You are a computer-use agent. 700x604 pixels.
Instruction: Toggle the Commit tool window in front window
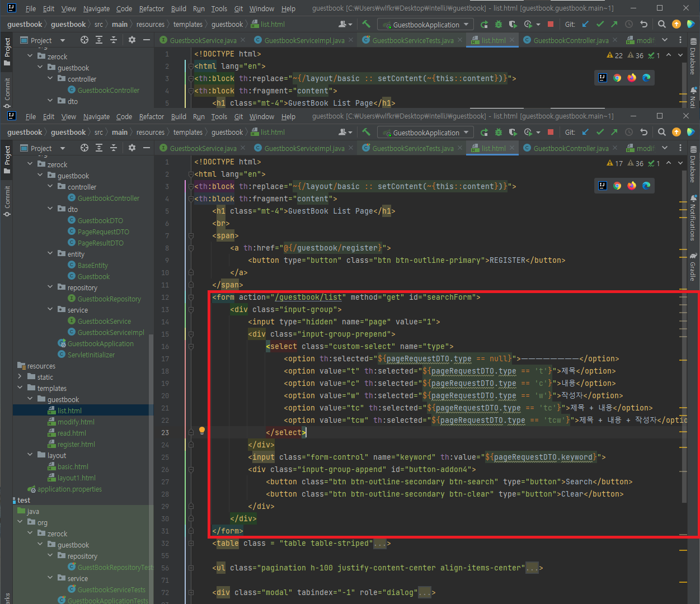(7, 201)
